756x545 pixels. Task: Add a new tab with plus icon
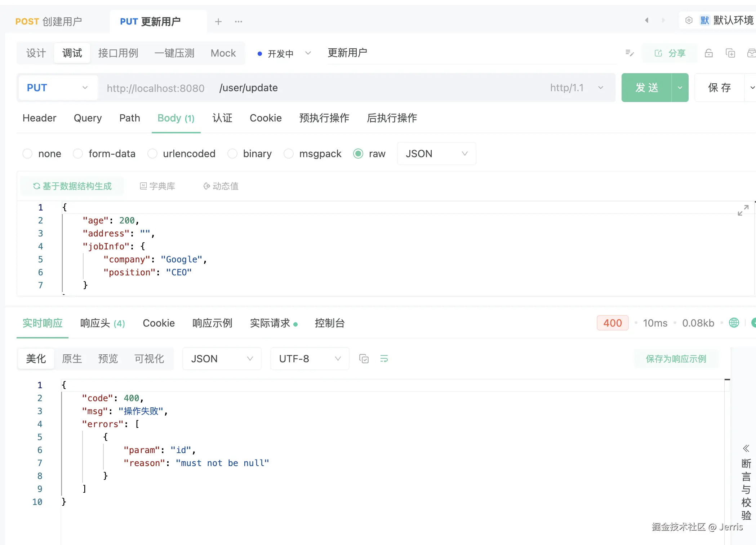pos(218,22)
